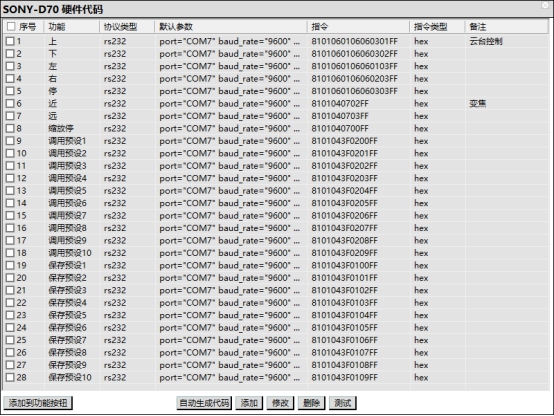554x416 pixels.
Task: Toggle the select-all checkbox in 序号 header
Action: click(x=11, y=27)
